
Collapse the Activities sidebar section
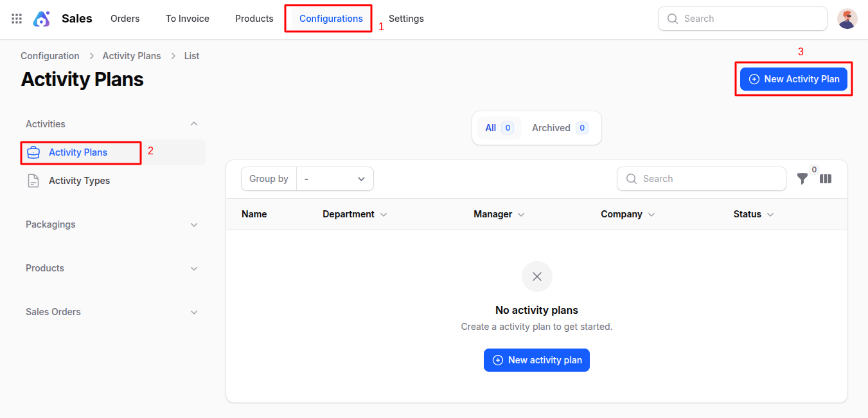[x=194, y=123]
